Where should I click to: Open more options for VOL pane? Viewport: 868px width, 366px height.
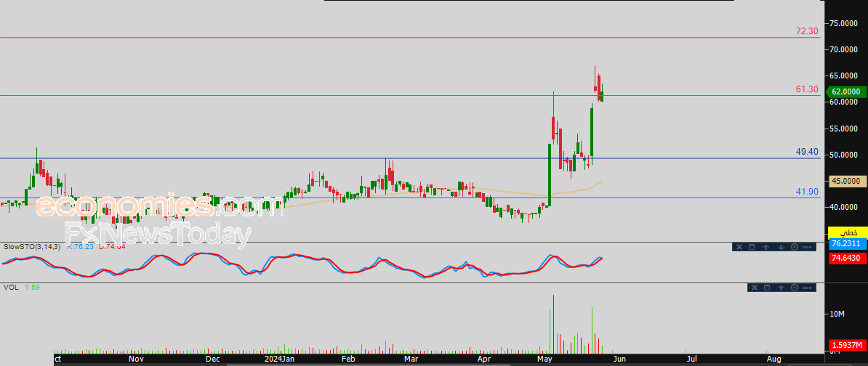[x=807, y=288]
